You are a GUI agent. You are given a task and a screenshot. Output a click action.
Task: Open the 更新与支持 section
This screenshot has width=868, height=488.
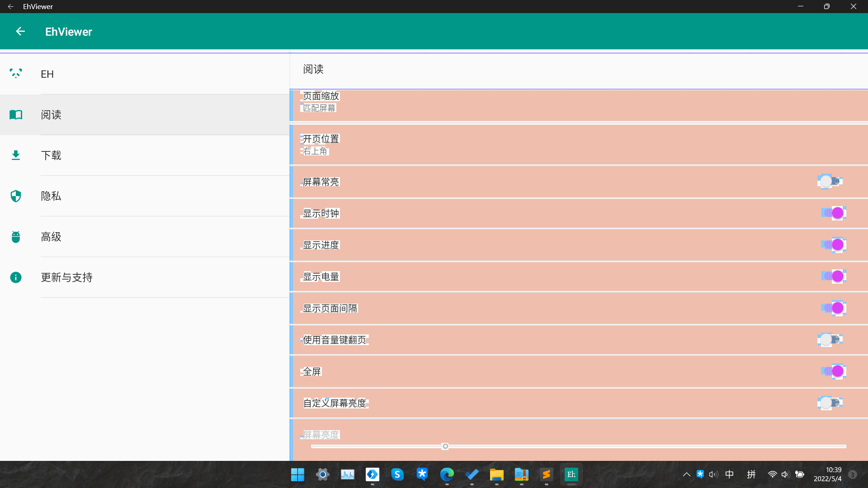coord(66,277)
